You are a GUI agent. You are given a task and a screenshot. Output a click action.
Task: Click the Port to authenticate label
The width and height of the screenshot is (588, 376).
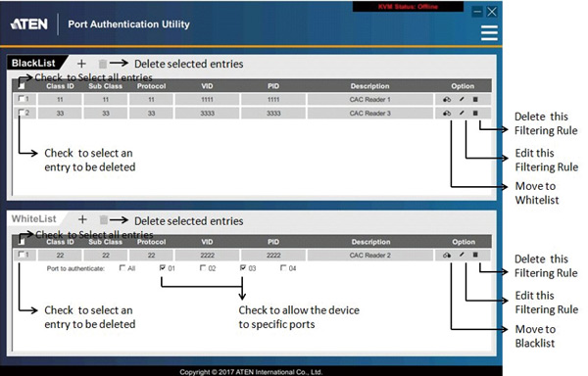[x=75, y=268]
